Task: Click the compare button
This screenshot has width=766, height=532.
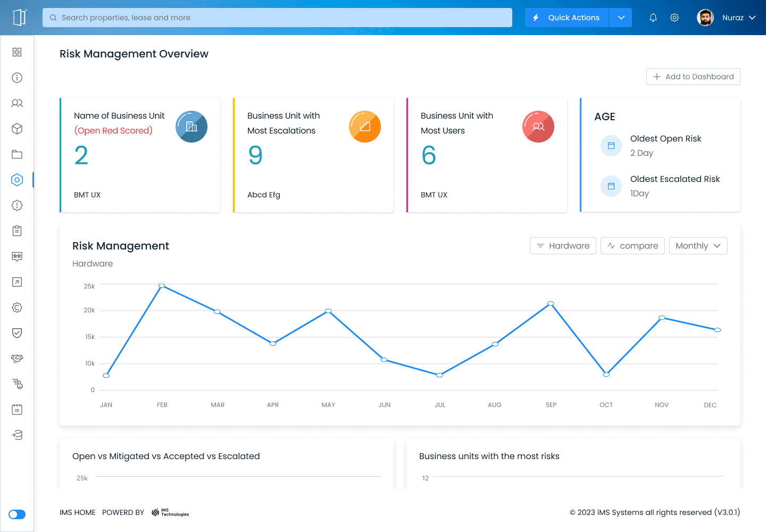Action: point(632,246)
